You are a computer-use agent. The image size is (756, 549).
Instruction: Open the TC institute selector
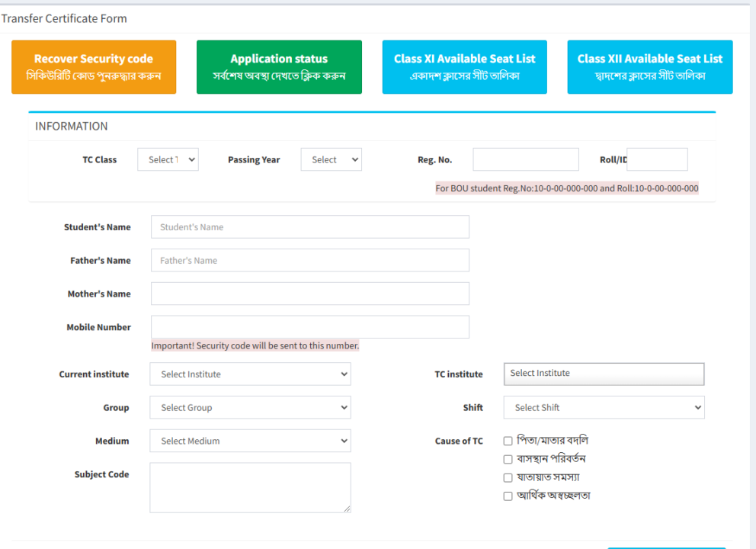[x=604, y=374]
